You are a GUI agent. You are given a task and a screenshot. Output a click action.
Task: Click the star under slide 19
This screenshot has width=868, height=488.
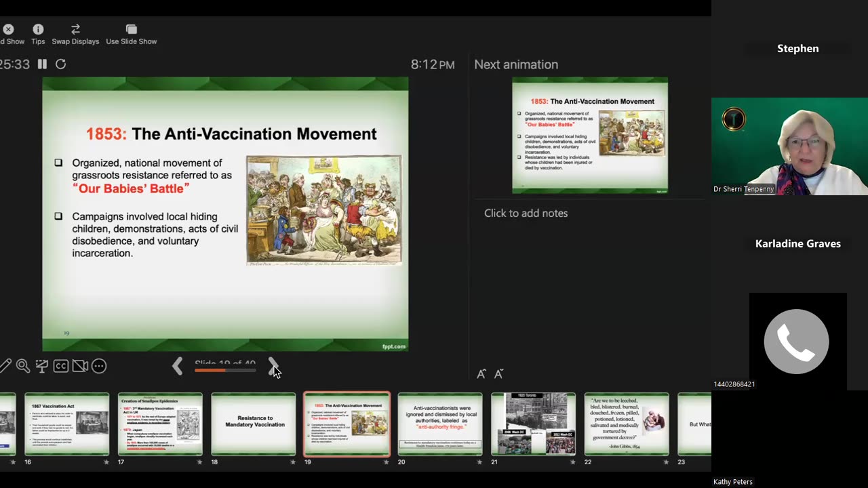coord(386,462)
